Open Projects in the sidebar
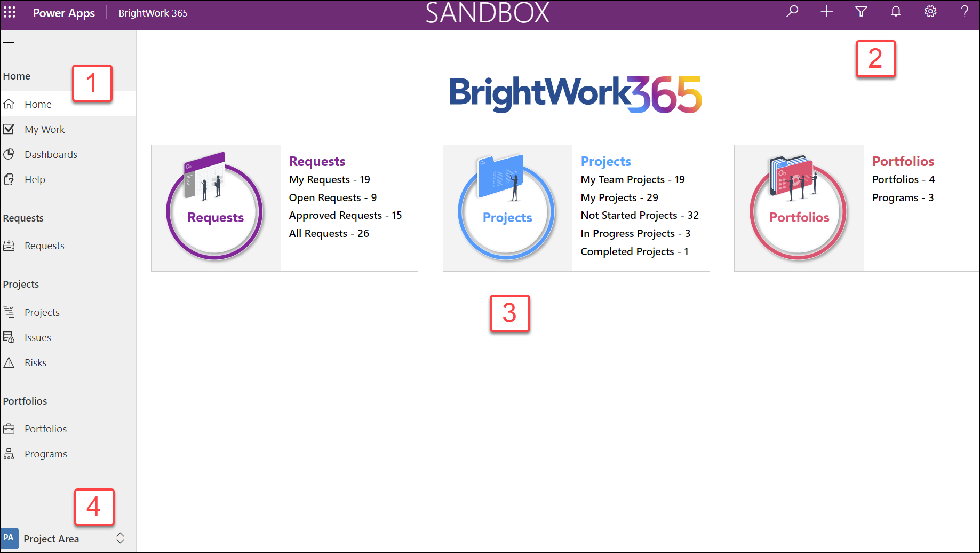This screenshot has width=980, height=553. coord(68,312)
